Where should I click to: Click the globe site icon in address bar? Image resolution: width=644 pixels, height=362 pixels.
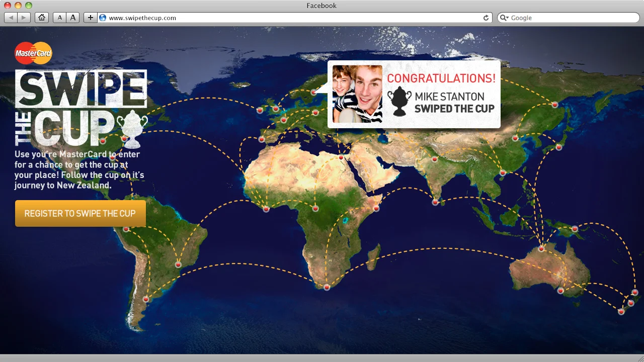[x=103, y=18]
